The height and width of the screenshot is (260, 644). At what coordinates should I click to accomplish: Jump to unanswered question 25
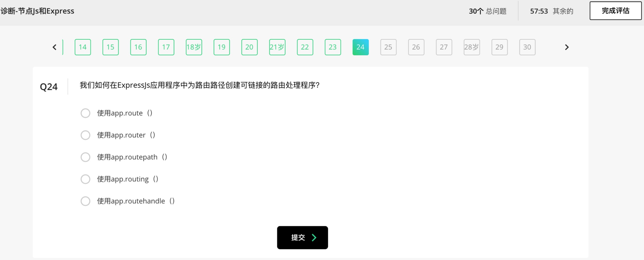point(388,47)
